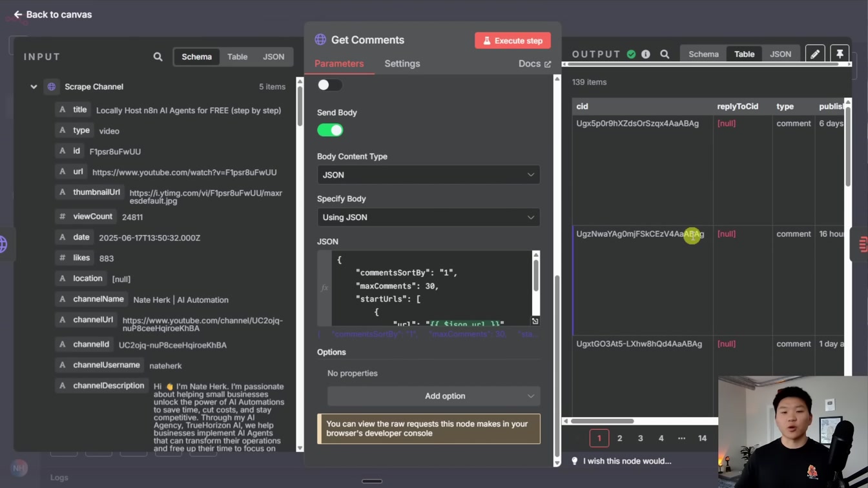Viewport: 868px width, 488px height.
Task: Click the globe node icon at left edge
Action: pos(3,245)
